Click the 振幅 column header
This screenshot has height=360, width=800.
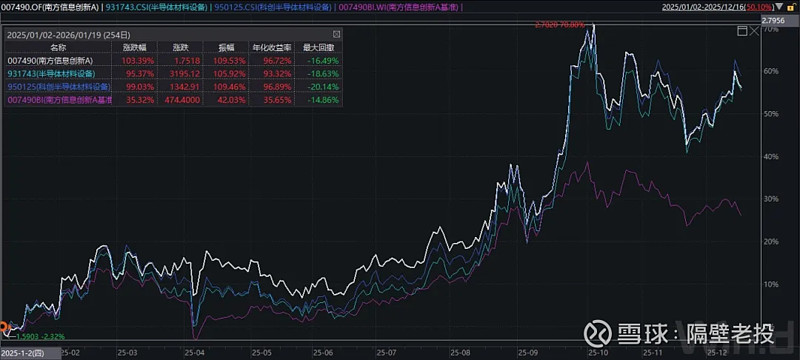226,47
